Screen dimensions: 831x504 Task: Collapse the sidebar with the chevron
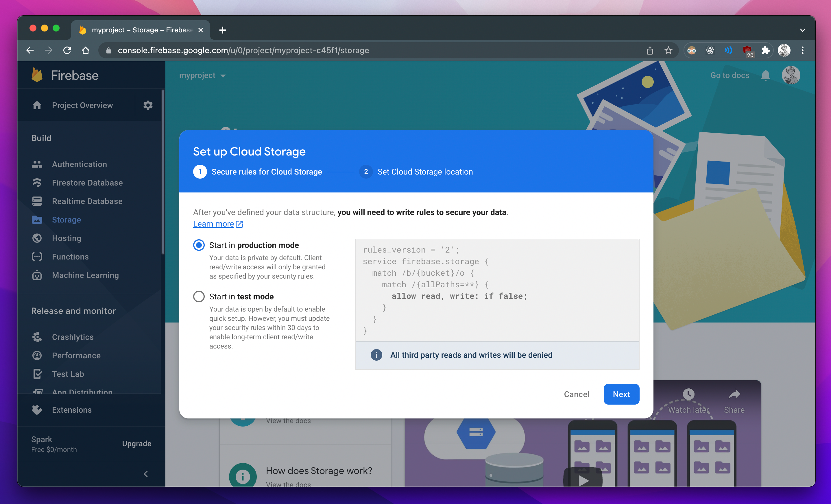click(x=146, y=474)
